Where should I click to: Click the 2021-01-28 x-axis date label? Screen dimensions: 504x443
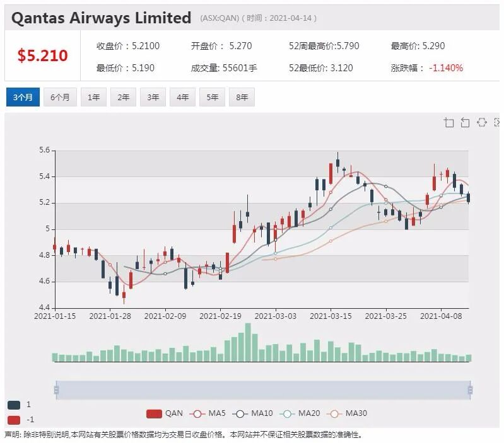point(110,316)
